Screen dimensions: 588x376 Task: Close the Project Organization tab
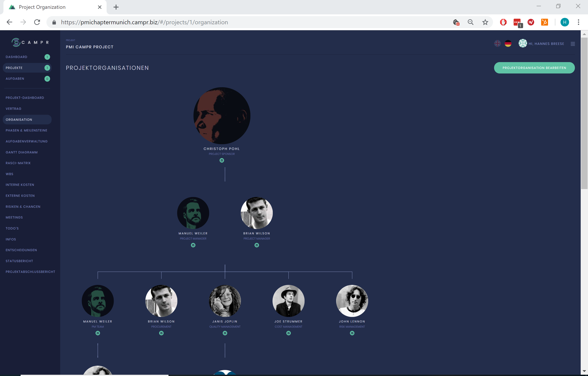click(x=100, y=7)
